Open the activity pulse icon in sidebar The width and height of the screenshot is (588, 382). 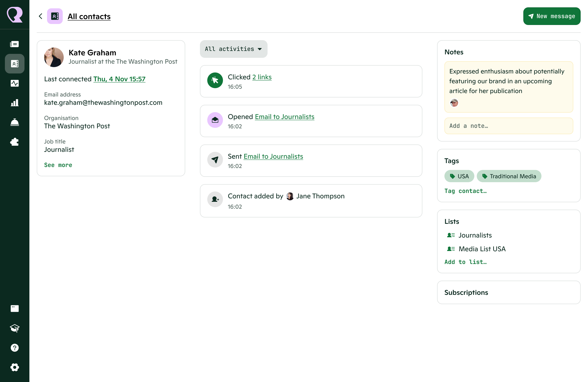click(x=14, y=83)
